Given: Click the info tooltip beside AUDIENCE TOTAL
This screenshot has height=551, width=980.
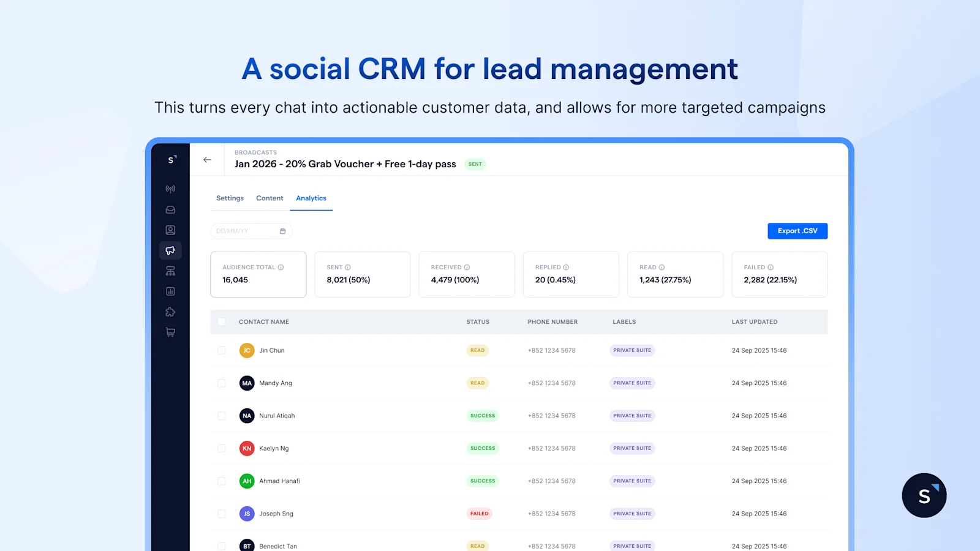Looking at the screenshot, I should [x=281, y=267].
